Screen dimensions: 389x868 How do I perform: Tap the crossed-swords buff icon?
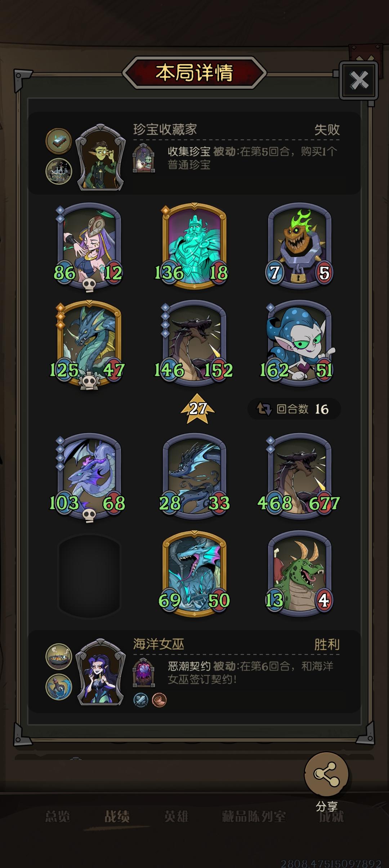coord(141,700)
